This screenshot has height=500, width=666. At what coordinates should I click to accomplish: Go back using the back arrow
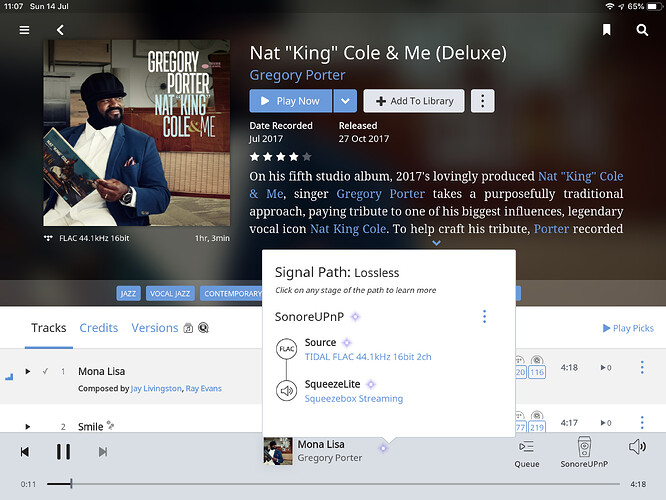[60, 31]
